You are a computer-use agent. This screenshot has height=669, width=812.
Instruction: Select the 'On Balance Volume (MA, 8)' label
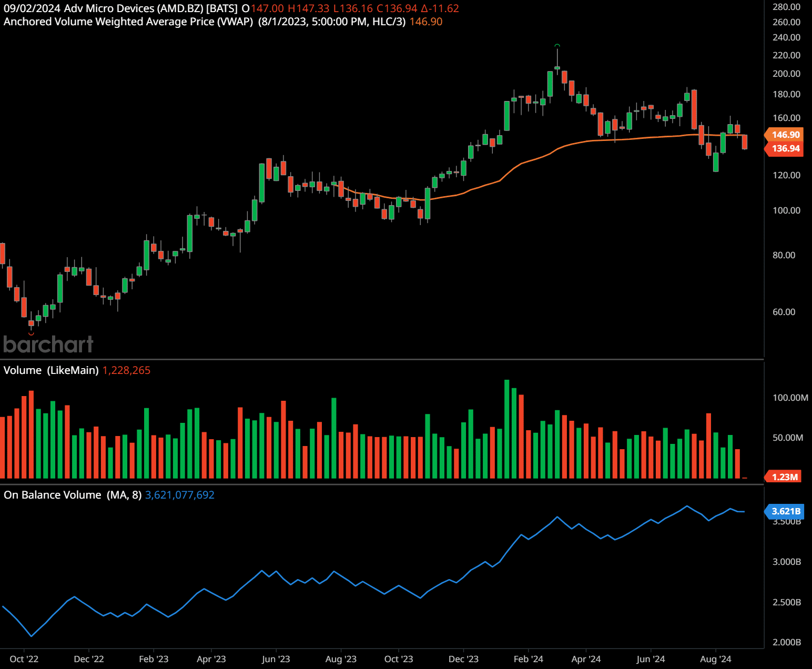73,495
